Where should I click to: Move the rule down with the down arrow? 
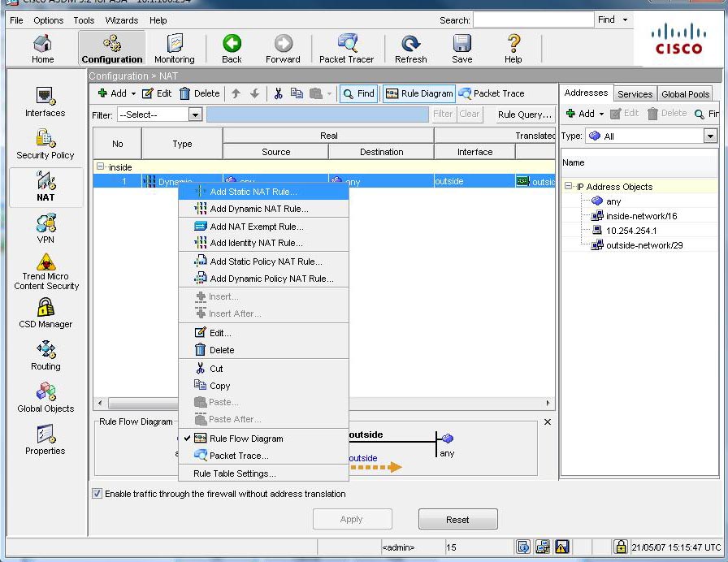(x=254, y=93)
